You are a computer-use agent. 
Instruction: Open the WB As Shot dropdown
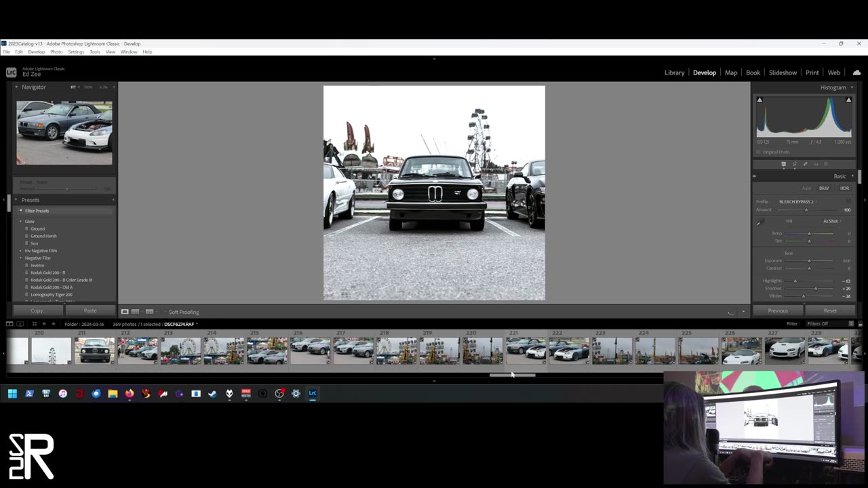tap(832, 221)
